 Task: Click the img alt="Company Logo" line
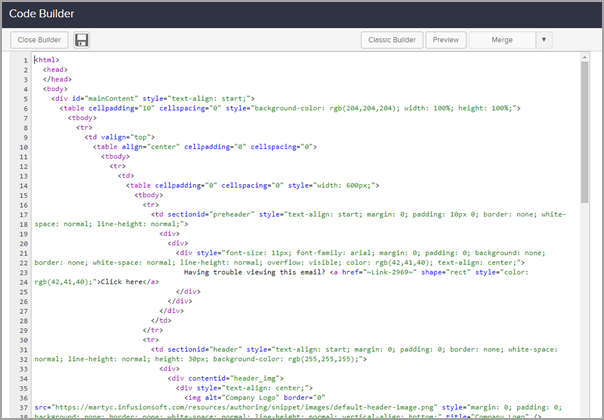click(240, 397)
